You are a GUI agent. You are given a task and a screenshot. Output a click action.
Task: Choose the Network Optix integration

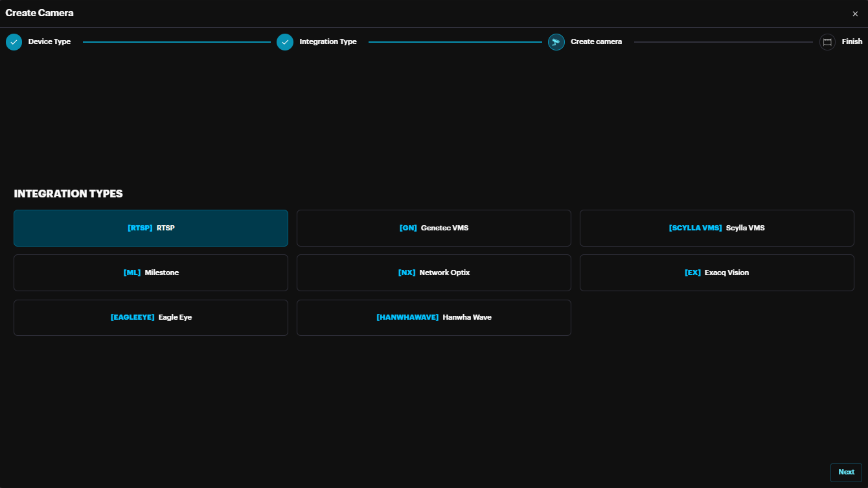[x=434, y=272]
